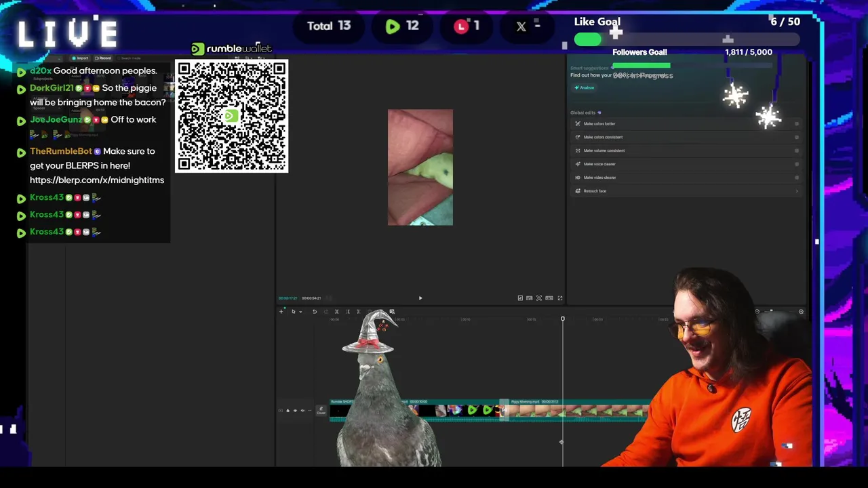
Task: Select the pointer tool in timeline toolbar
Action: pyautogui.click(x=293, y=312)
